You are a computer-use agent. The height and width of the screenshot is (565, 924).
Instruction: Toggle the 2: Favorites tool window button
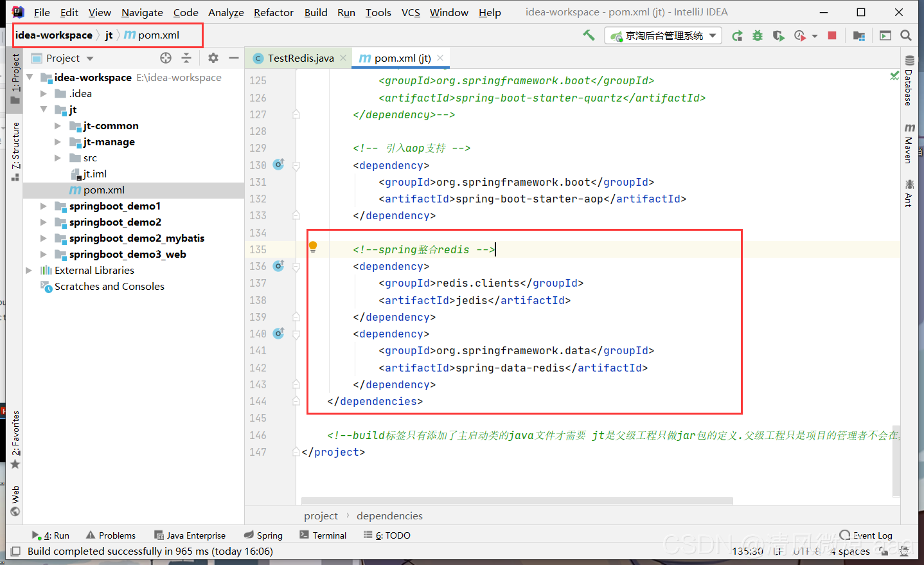tap(15, 440)
